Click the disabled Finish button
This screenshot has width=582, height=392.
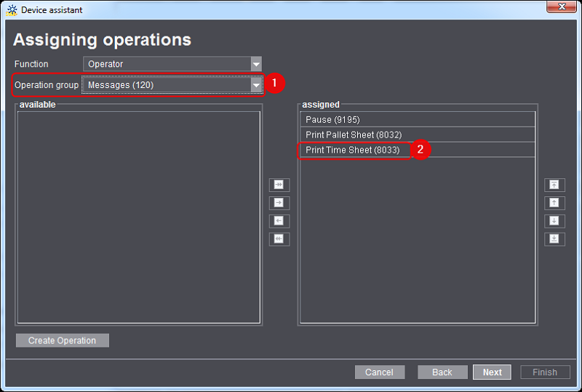pos(545,372)
